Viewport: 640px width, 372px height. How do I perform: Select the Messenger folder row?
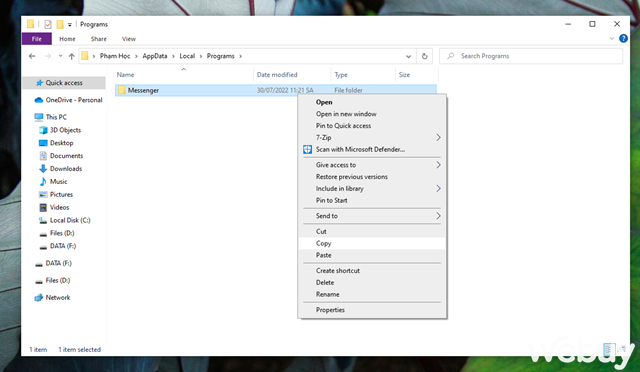(x=276, y=90)
